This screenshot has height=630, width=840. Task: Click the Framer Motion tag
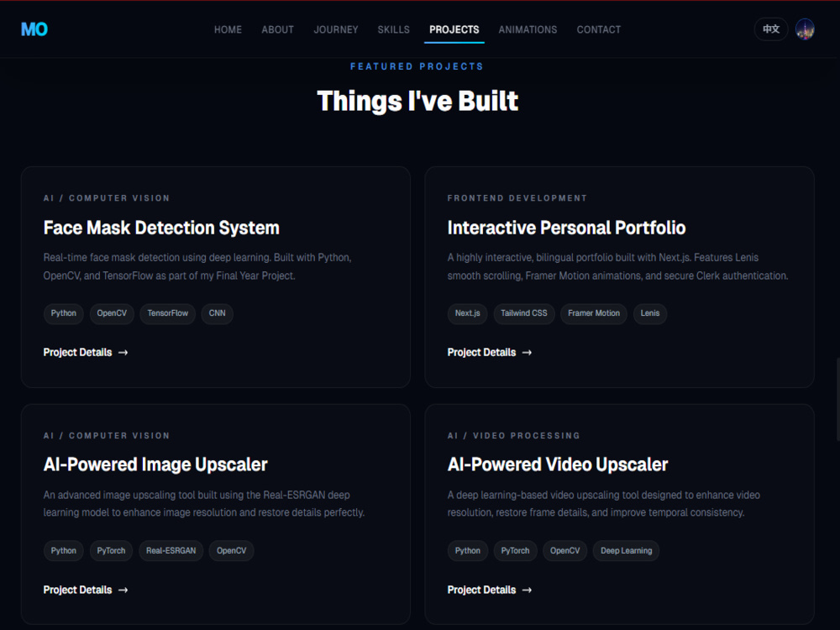point(594,313)
